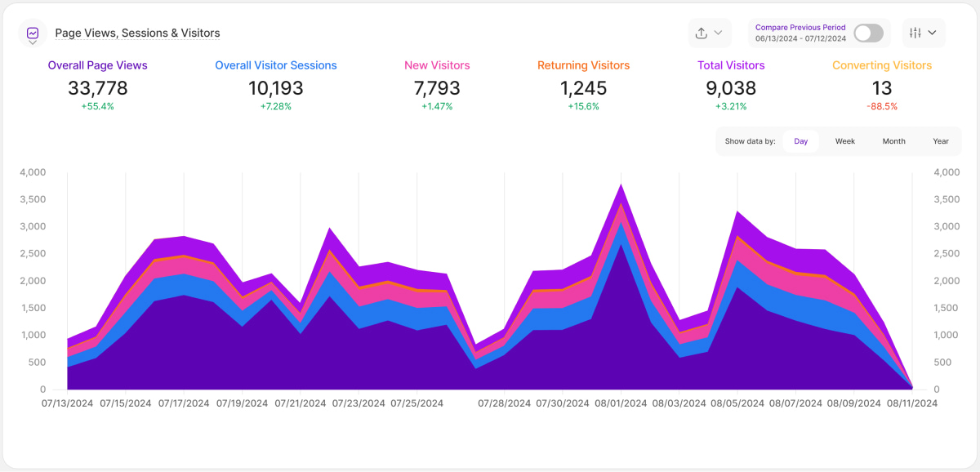Image resolution: width=980 pixels, height=472 pixels.
Task: Select the New Visitors metric label
Action: click(x=437, y=65)
